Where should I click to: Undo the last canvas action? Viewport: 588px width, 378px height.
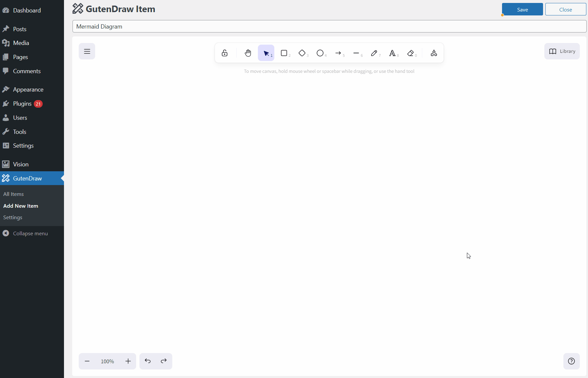click(148, 361)
